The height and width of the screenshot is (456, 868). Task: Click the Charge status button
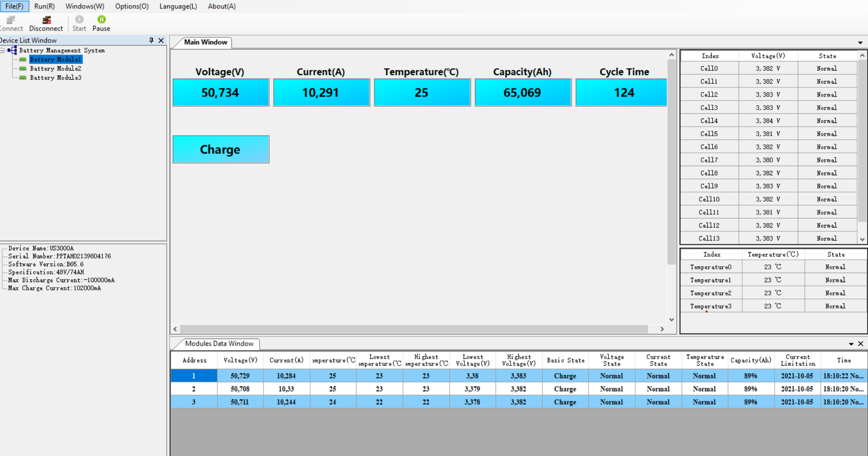point(220,149)
